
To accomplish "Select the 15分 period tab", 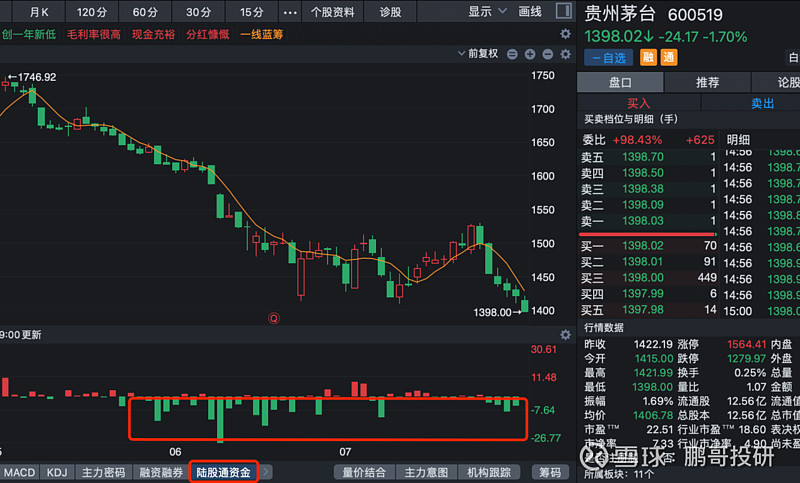I will click(252, 12).
